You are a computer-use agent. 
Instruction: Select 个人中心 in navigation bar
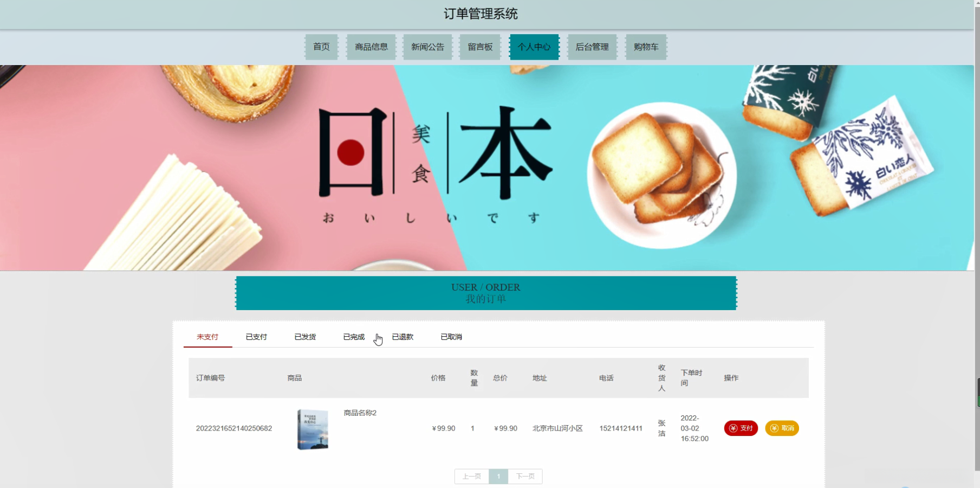point(534,47)
